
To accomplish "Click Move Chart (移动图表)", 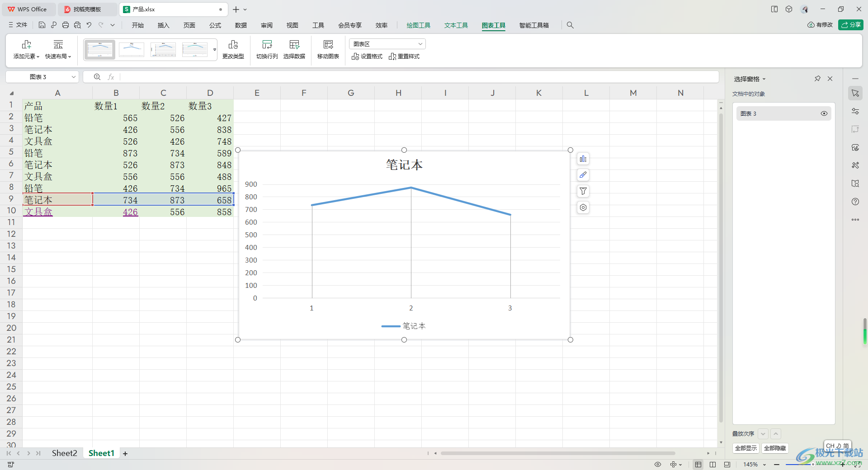I will point(328,50).
